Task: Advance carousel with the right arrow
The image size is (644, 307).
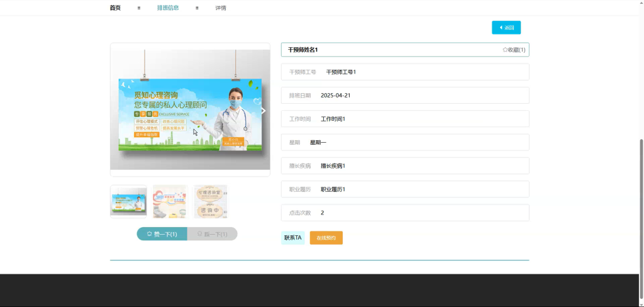Action: 264,111
